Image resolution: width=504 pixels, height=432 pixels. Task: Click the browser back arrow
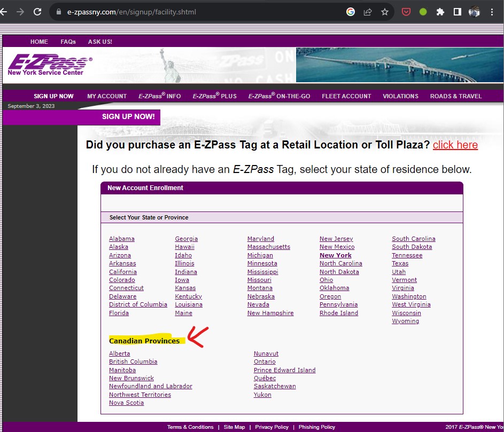3,12
